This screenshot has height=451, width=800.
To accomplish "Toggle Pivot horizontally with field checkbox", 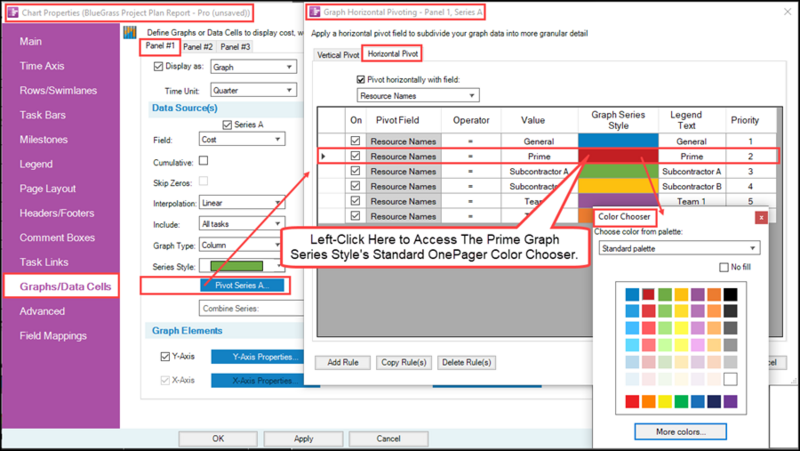I will tap(361, 80).
